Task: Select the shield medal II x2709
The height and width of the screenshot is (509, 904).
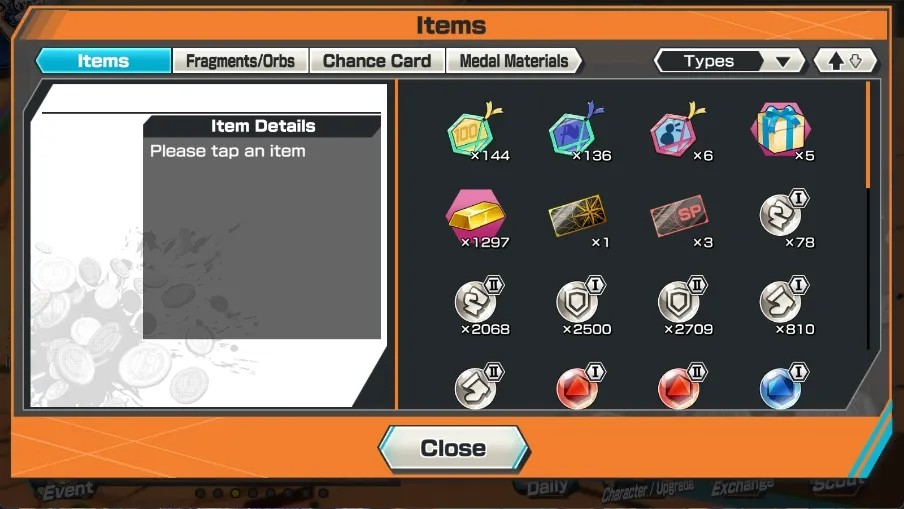Action: point(679,306)
